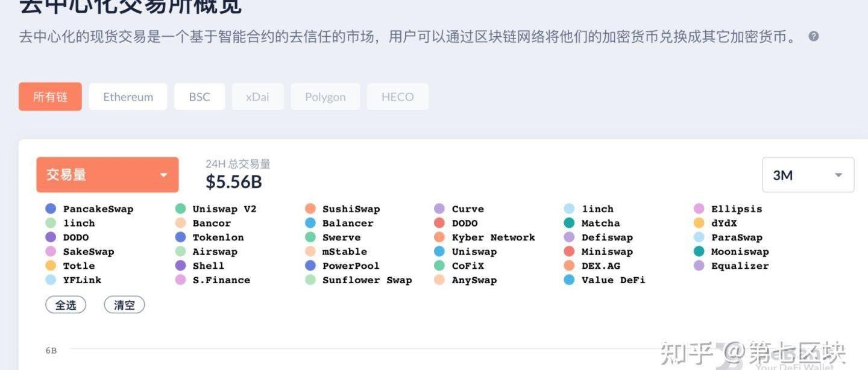Image resolution: width=868 pixels, height=370 pixels.
Task: Toggle Uniswap V2 legend series
Action: pos(224,209)
